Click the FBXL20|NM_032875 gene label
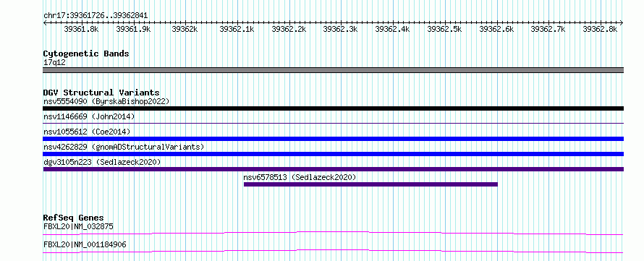The image size is (644, 261). click(x=78, y=226)
